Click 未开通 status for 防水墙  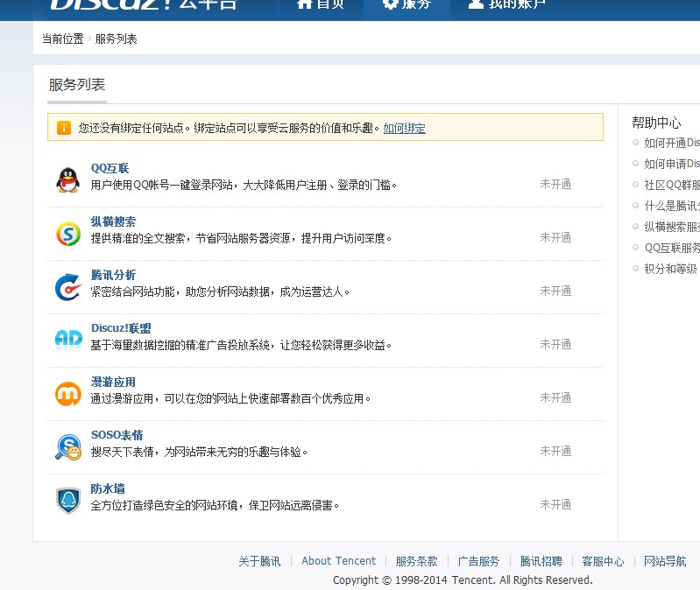[555, 505]
